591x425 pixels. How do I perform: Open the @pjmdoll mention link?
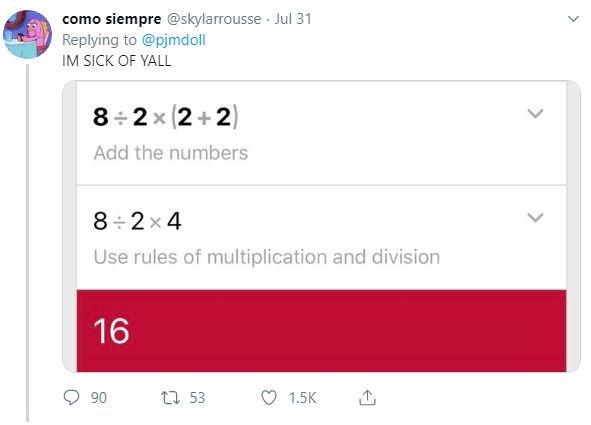pyautogui.click(x=173, y=40)
